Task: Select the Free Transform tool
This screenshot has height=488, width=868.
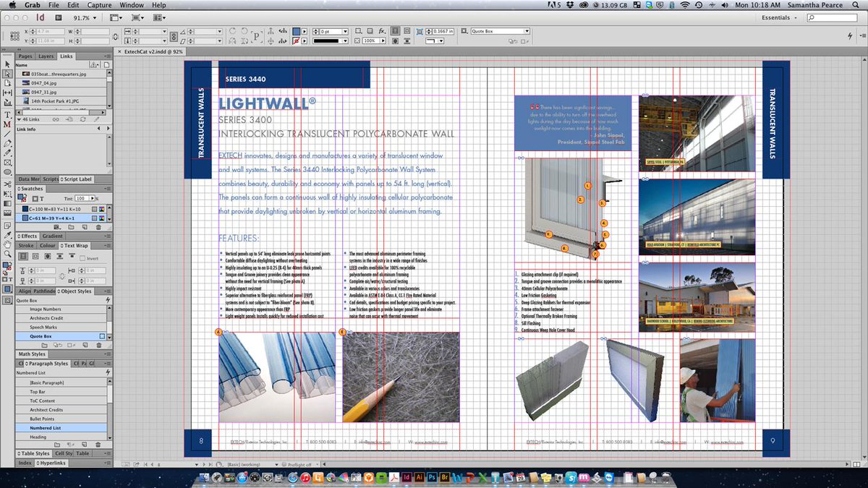Action: pyautogui.click(x=7, y=194)
